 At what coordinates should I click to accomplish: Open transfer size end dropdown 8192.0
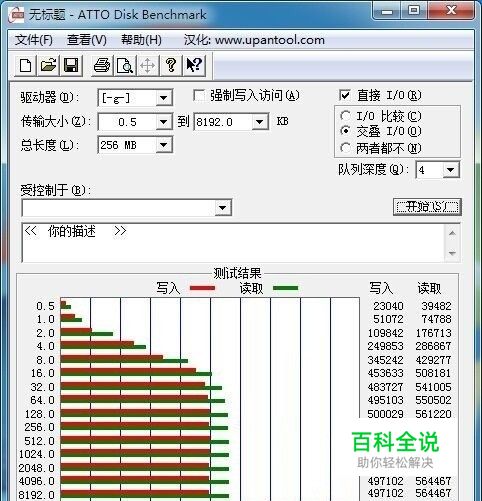click(x=260, y=122)
